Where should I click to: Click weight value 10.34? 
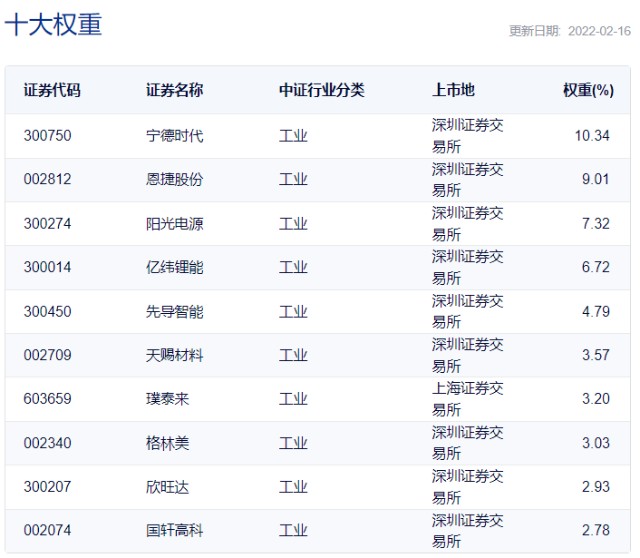click(592, 136)
